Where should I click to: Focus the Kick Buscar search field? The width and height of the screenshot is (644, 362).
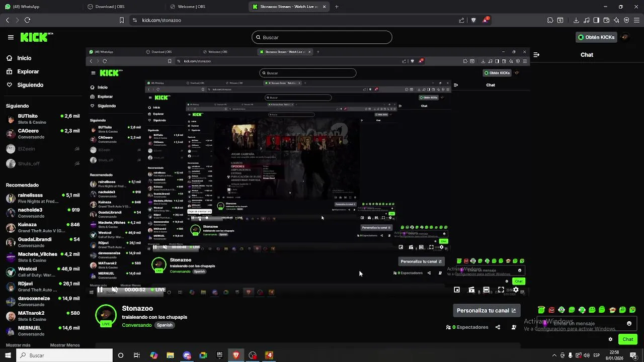(321, 37)
